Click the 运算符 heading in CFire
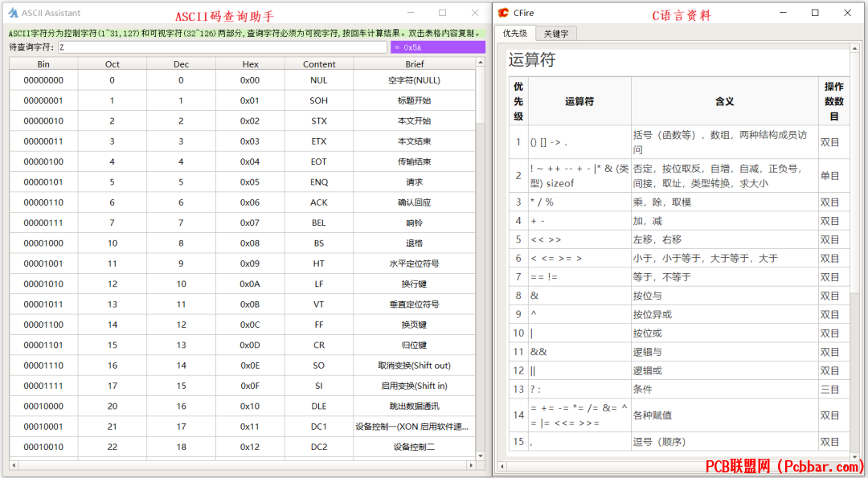The height and width of the screenshot is (478, 868). (x=531, y=59)
